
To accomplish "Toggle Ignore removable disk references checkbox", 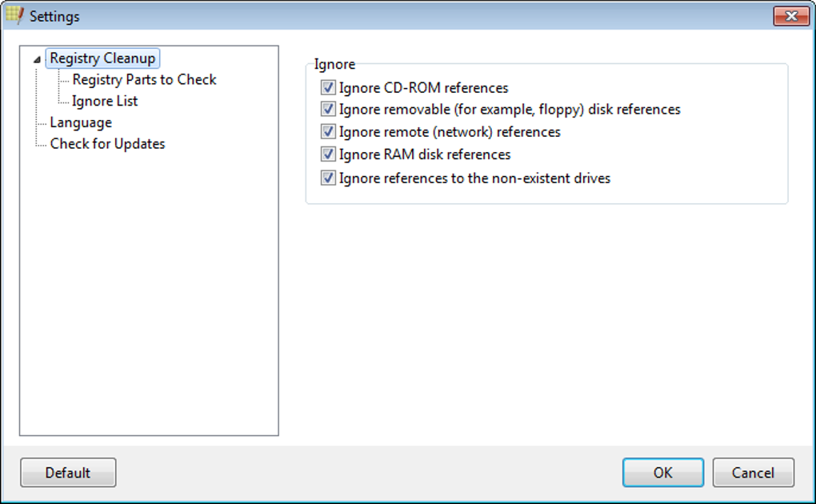I will 328,109.
